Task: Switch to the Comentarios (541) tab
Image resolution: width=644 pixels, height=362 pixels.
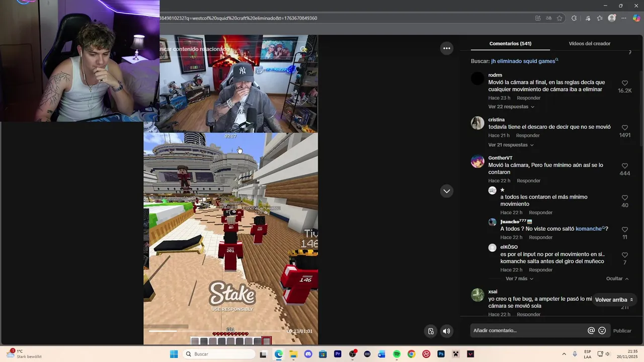Action: click(x=510, y=44)
